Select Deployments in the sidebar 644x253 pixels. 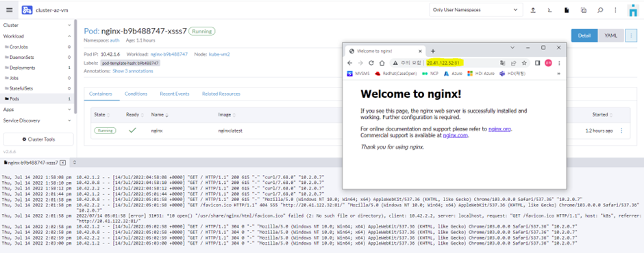tap(37, 68)
